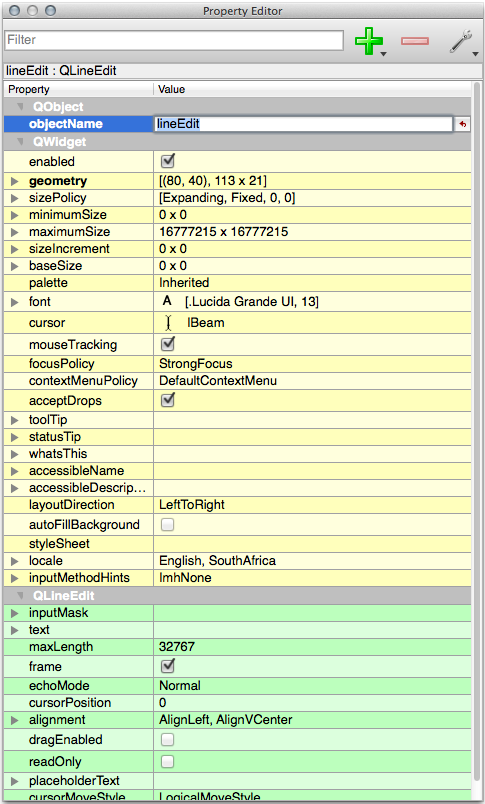The width and height of the screenshot is (485, 804).
Task: Expand the sizePolicy property
Action: click(x=15, y=198)
